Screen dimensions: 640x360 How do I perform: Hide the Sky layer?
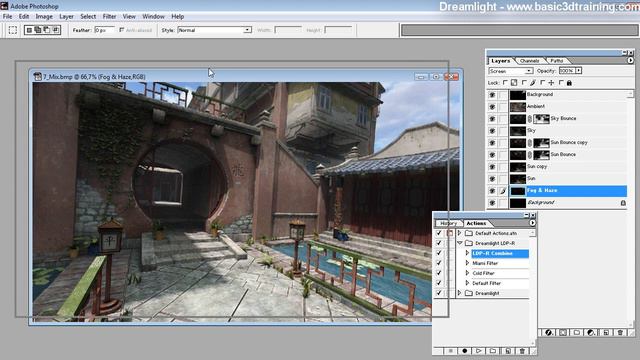492,131
